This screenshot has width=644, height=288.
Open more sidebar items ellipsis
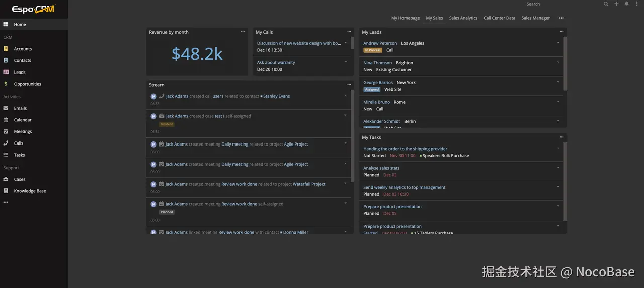[x=6, y=202]
